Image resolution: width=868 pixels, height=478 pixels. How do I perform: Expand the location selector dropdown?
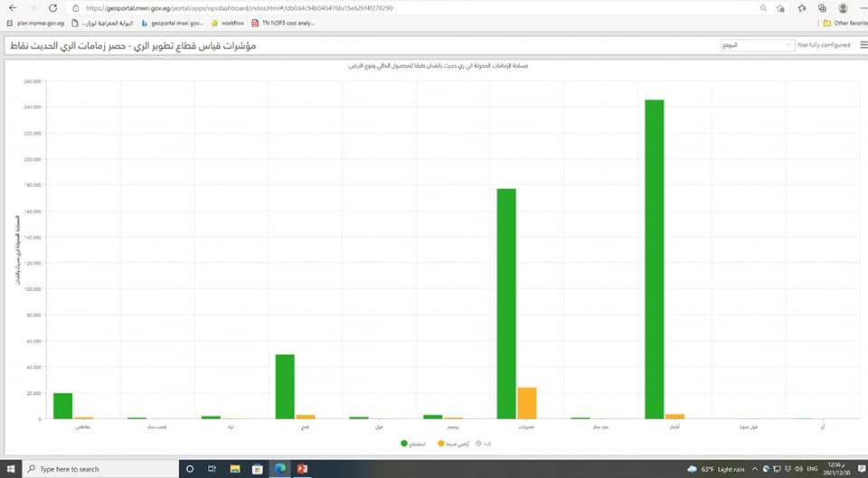click(x=756, y=44)
